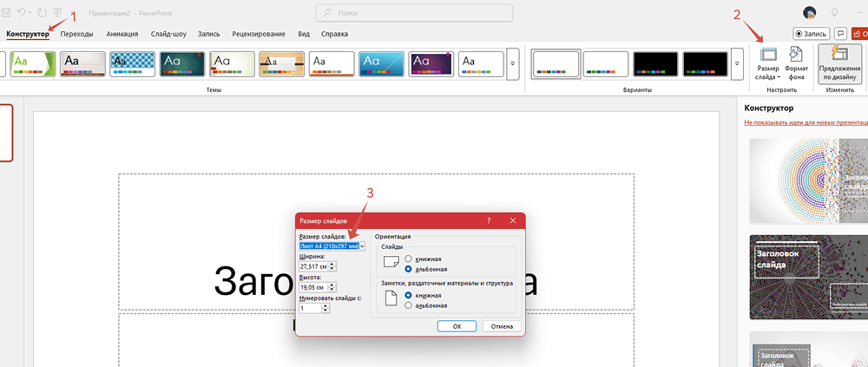This screenshot has height=367, width=868.
Task: Click the Ширина value field
Action: click(x=312, y=266)
